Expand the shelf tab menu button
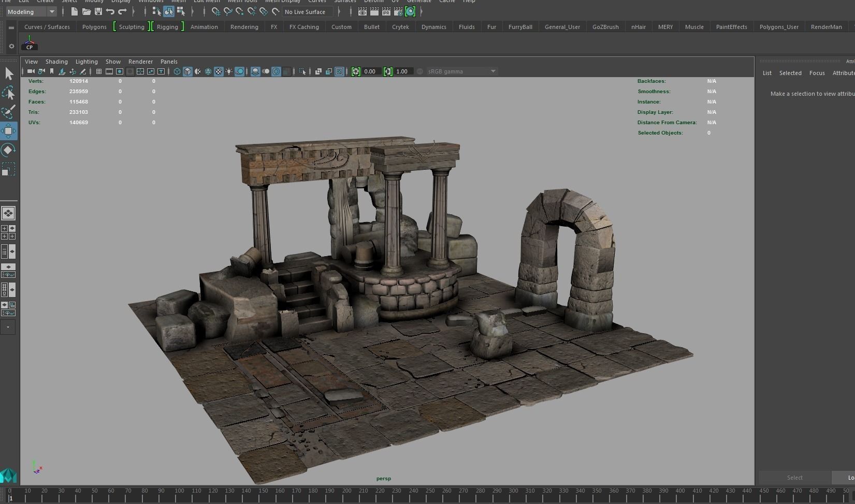Image resolution: width=855 pixels, height=504 pixels. click(x=11, y=28)
